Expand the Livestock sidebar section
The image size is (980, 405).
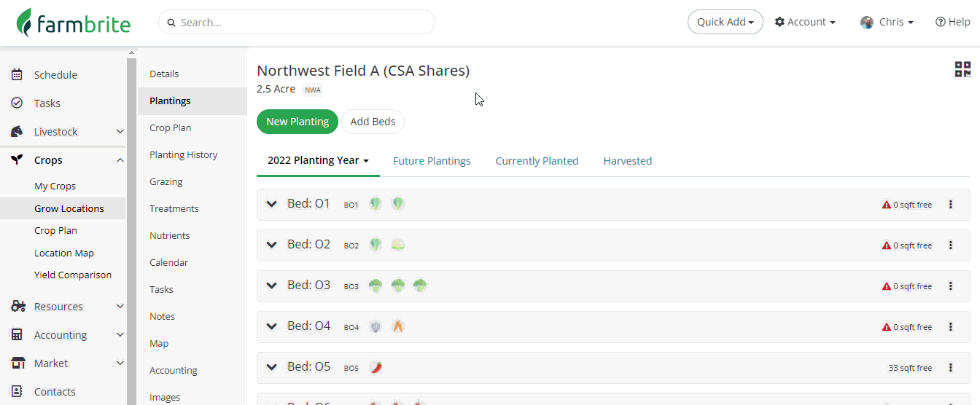120,132
